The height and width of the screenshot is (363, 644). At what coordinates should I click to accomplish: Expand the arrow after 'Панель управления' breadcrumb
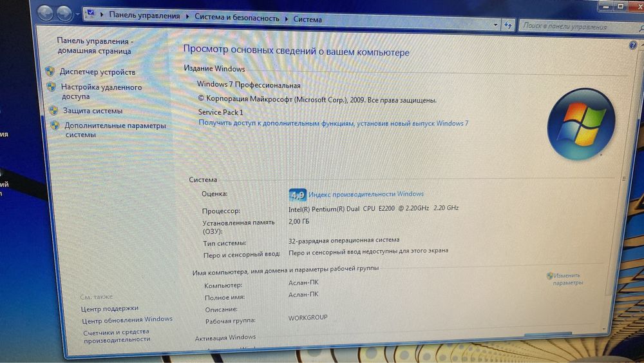(x=187, y=17)
